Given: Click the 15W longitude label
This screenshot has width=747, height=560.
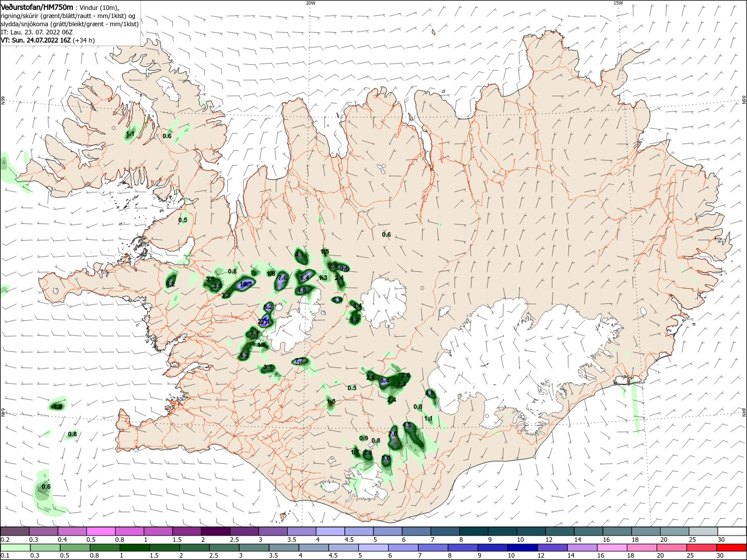Looking at the screenshot, I should coord(618,3).
